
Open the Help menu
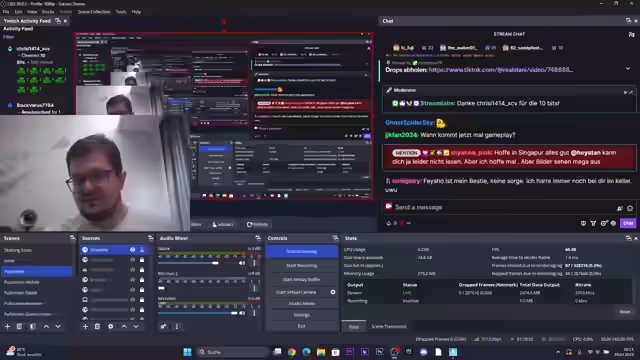pos(136,12)
